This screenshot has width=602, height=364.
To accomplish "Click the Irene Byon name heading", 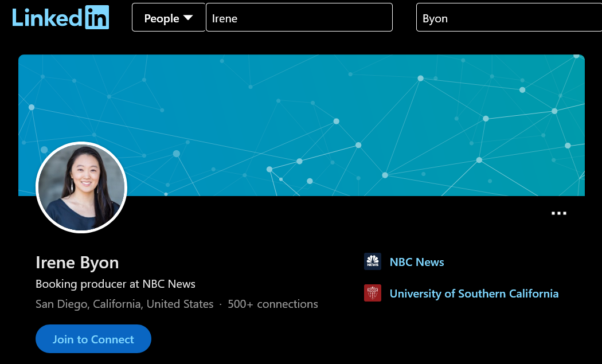I will pyautogui.click(x=77, y=263).
